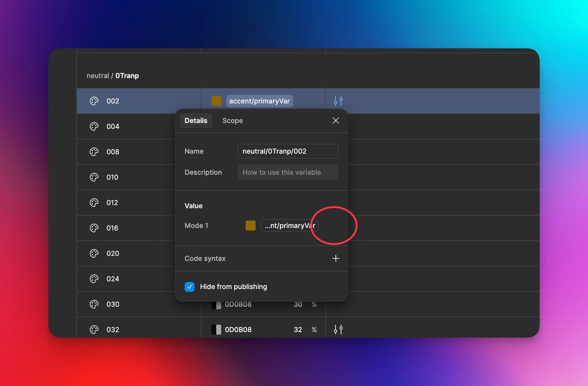The image size is (588, 386).
Task: Select variable name 020
Action: pos(113,253)
